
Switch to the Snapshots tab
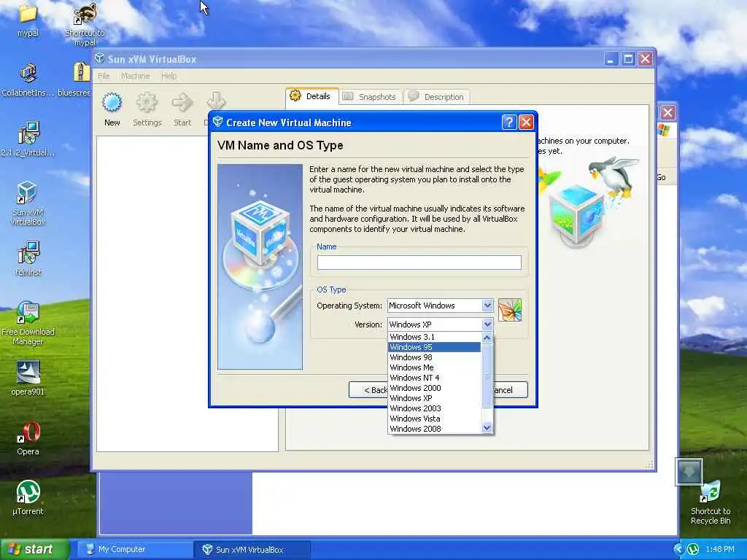[371, 97]
